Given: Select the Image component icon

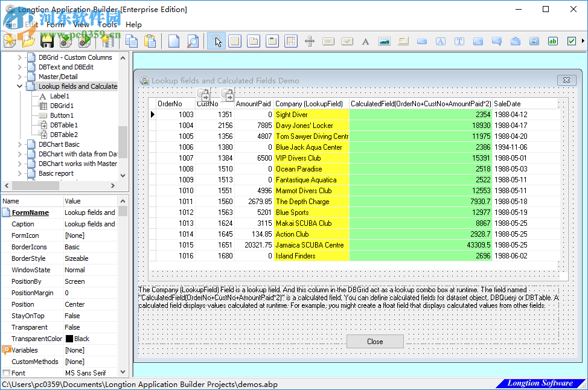Looking at the screenshot, I should pyautogui.click(x=385, y=41).
